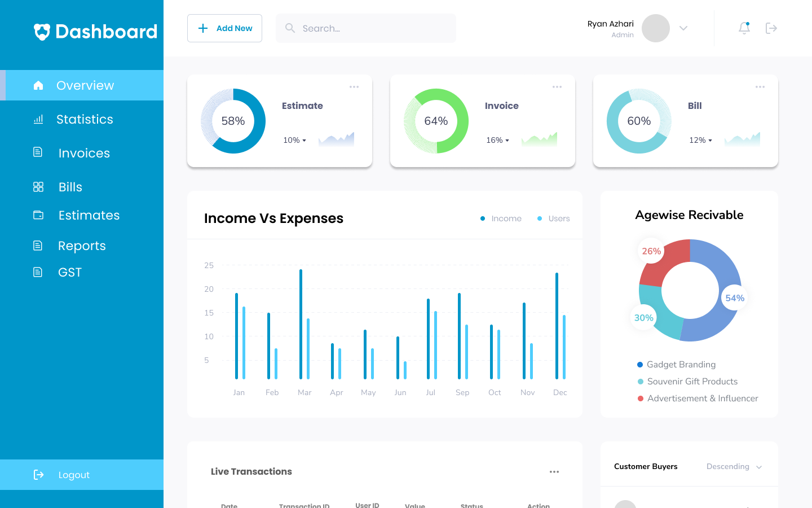
Task: Toggle the Users legend series
Action: click(554, 218)
